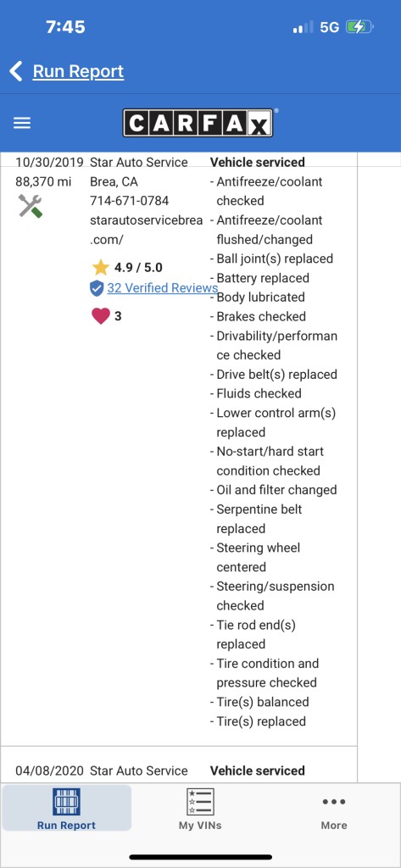Tap the CARFAX logo

[198, 123]
